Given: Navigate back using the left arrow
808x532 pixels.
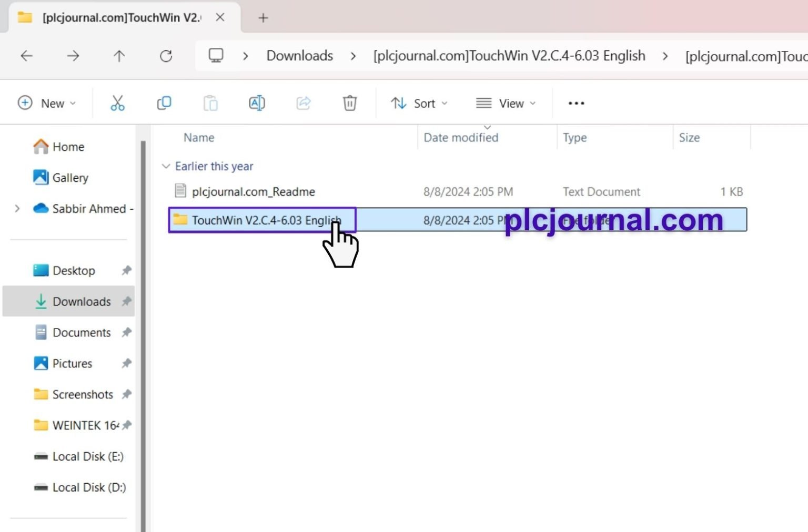Looking at the screenshot, I should (26, 56).
